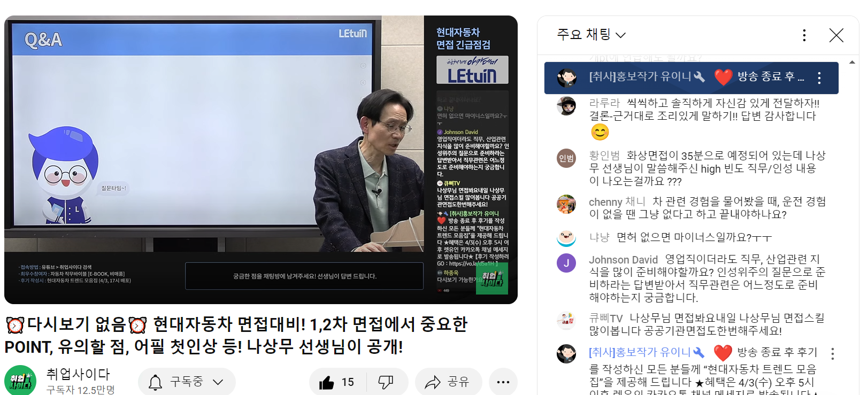Image resolution: width=868 pixels, height=395 pixels.
Task: Click the pinned message avatar
Action: tap(567, 78)
